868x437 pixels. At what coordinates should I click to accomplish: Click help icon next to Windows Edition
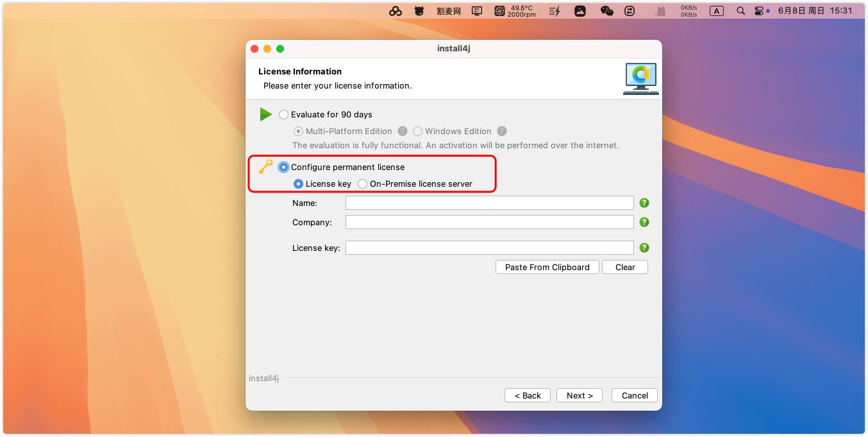click(502, 131)
